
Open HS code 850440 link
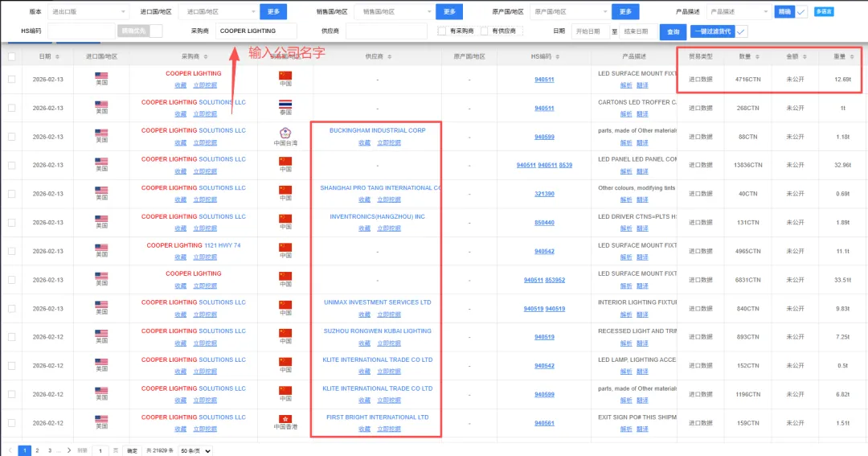click(544, 223)
